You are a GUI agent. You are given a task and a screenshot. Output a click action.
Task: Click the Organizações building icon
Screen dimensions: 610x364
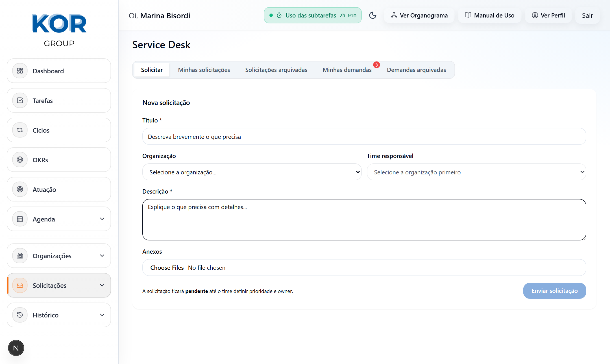click(20, 256)
